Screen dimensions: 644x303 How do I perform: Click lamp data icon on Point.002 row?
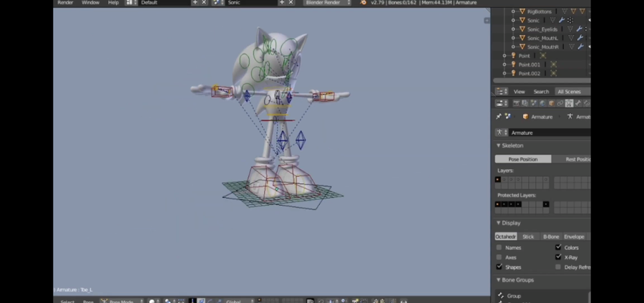(x=553, y=73)
